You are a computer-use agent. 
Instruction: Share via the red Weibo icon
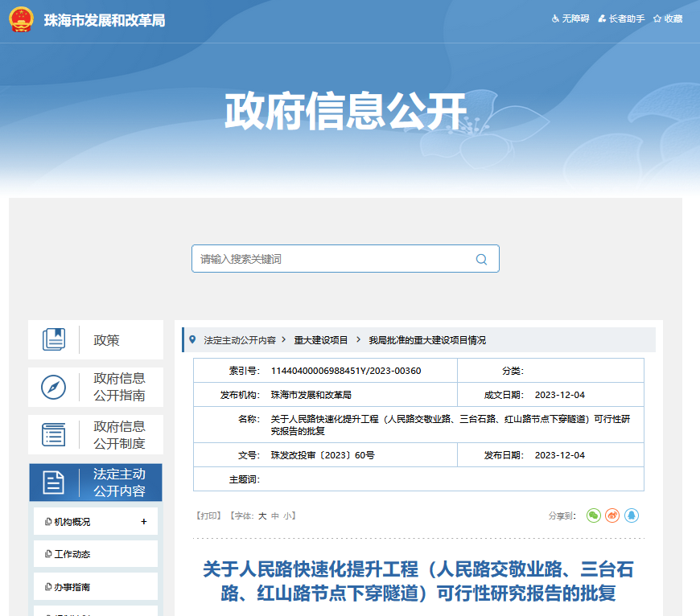[612, 515]
